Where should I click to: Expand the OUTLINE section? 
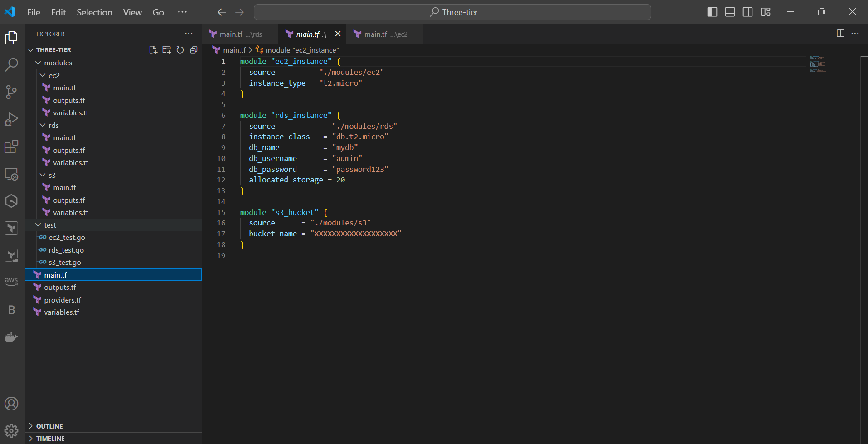(x=49, y=426)
